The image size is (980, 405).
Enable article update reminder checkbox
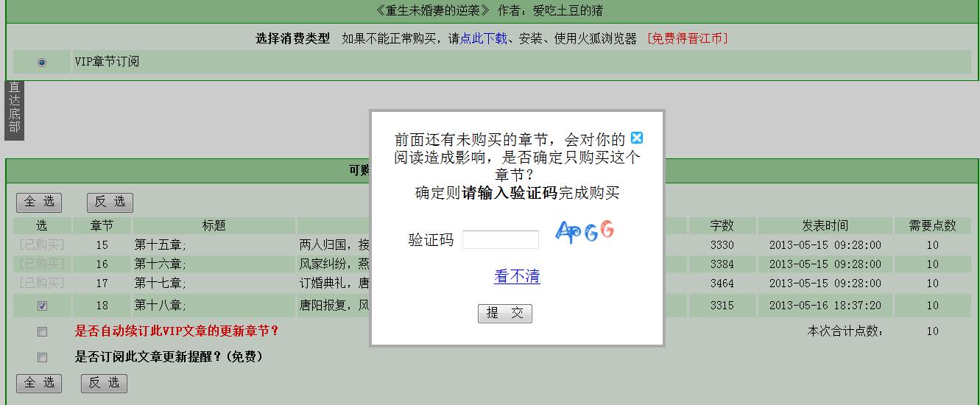pos(42,357)
